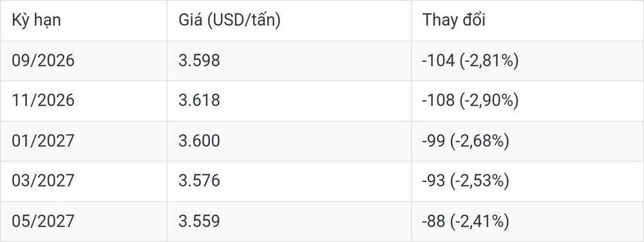Click the change value -88 (-2,41%)

tap(466, 221)
